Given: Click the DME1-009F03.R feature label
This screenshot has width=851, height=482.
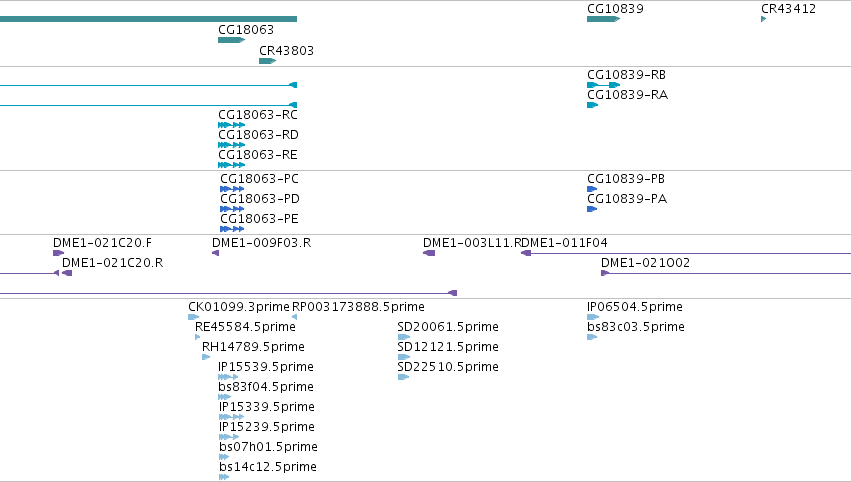Looking at the screenshot, I should coord(262,243).
